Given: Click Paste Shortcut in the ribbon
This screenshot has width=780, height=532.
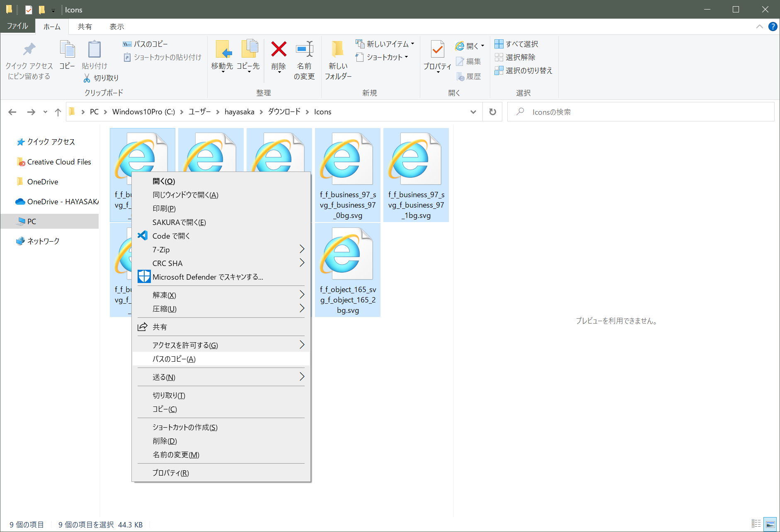Looking at the screenshot, I should pos(162,57).
